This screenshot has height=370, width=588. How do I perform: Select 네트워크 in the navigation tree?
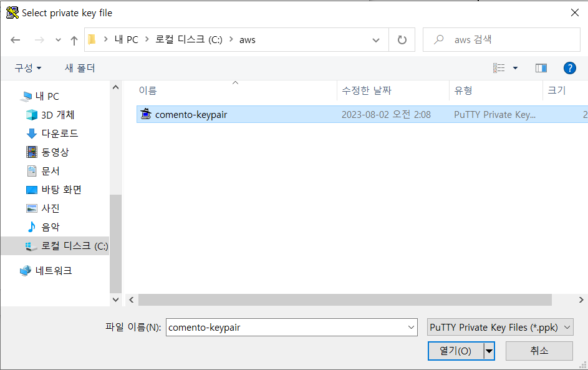coord(54,271)
